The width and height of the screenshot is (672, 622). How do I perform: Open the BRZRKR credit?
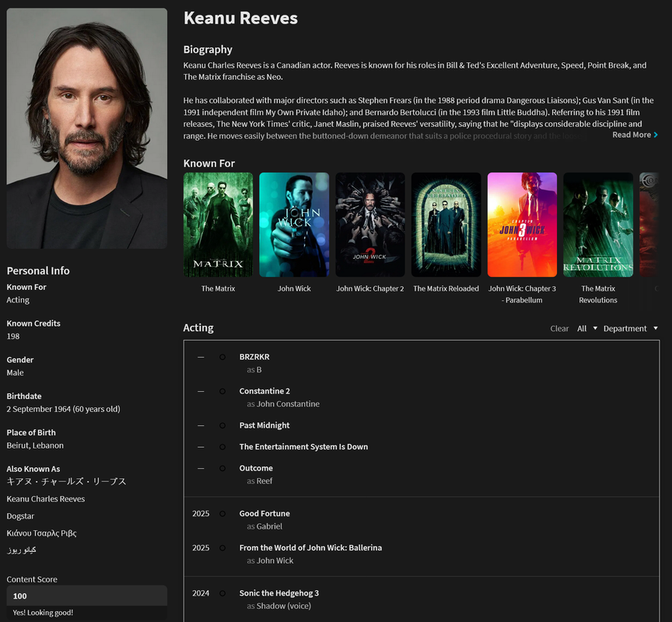(254, 357)
